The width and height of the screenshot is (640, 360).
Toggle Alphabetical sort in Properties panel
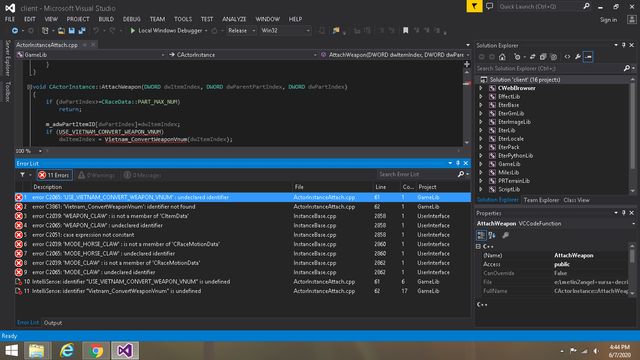click(x=492, y=235)
